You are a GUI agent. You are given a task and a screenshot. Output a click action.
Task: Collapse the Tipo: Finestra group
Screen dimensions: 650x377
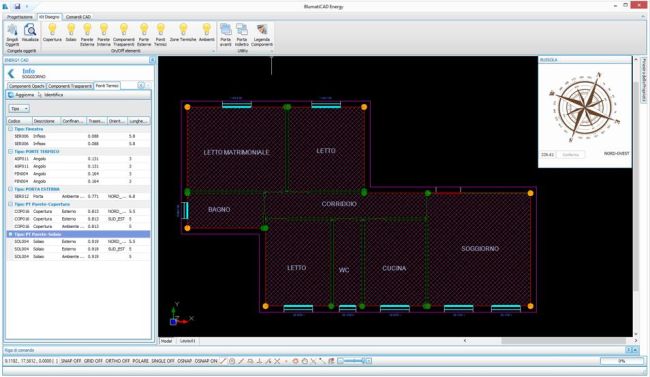(11, 129)
